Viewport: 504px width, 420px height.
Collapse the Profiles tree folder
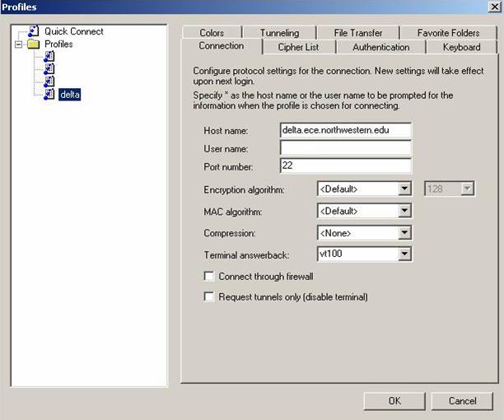tap(19, 44)
